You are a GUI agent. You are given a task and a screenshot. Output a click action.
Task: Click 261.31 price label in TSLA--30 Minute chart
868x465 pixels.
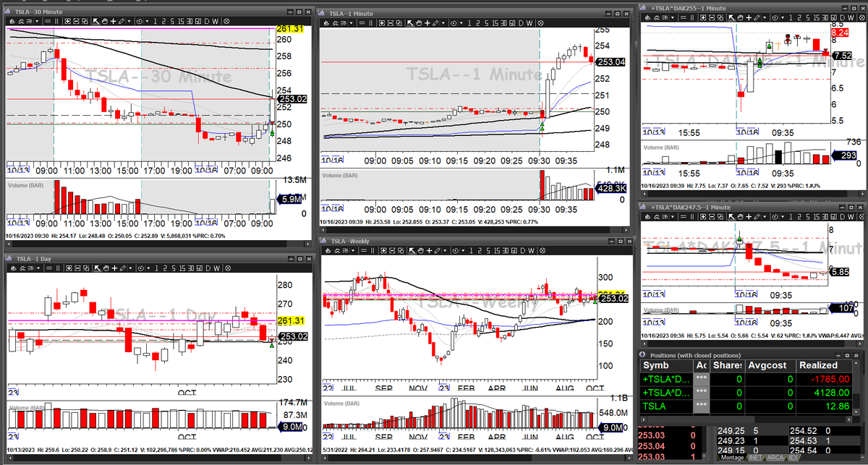coord(289,29)
